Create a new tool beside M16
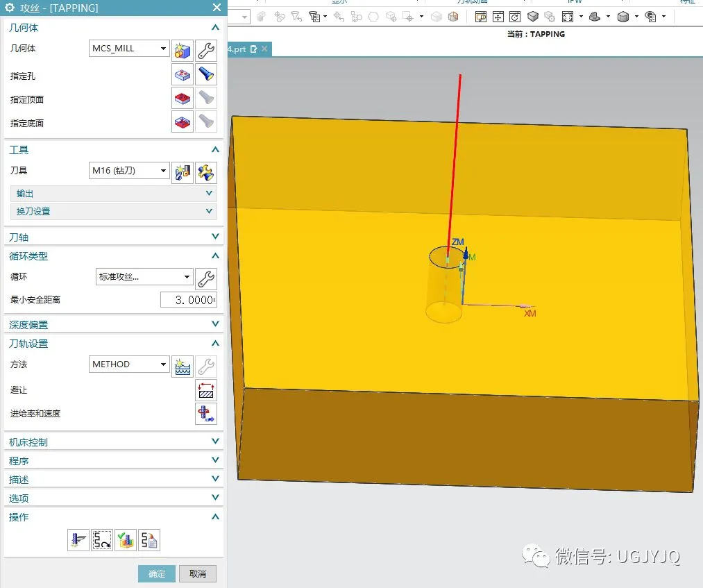 [183, 173]
